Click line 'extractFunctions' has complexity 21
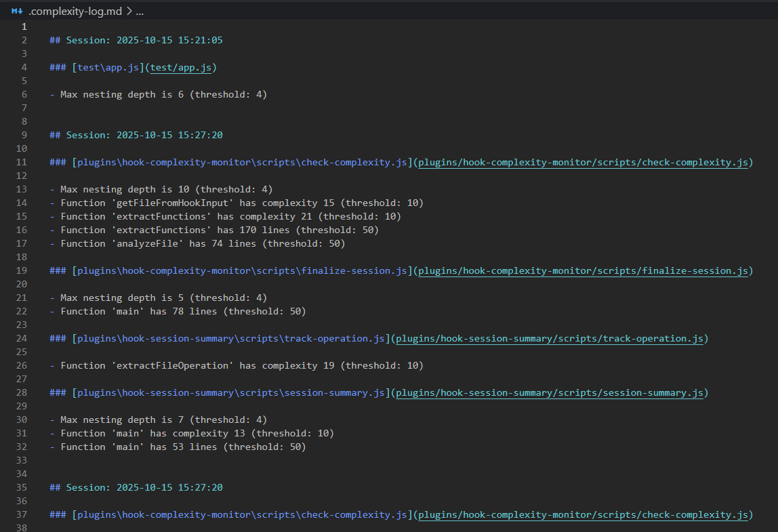The image size is (778, 532). point(225,216)
